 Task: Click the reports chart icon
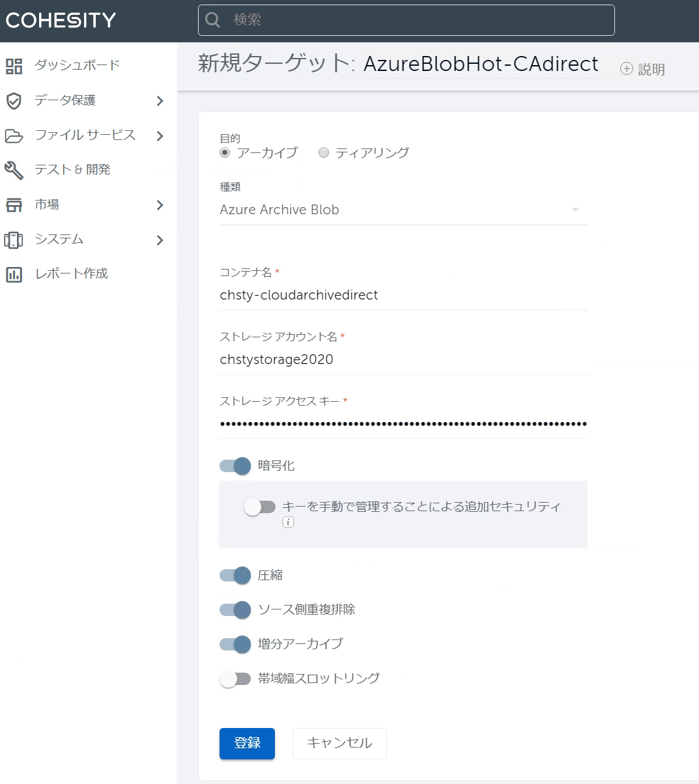pyautogui.click(x=14, y=274)
